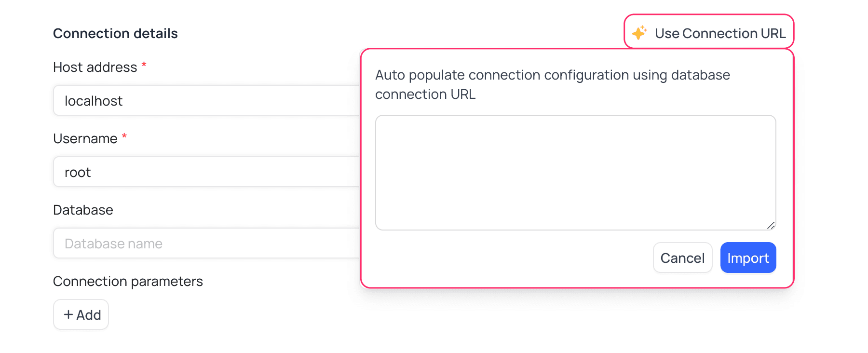Click inside the connection URL text area
Image resolution: width=868 pixels, height=353 pixels.
[x=574, y=171]
